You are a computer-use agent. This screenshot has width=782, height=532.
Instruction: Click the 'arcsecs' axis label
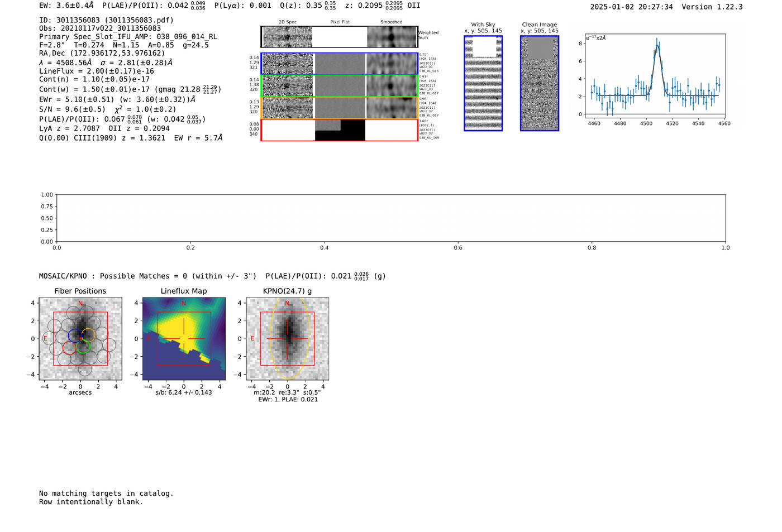[x=80, y=392]
